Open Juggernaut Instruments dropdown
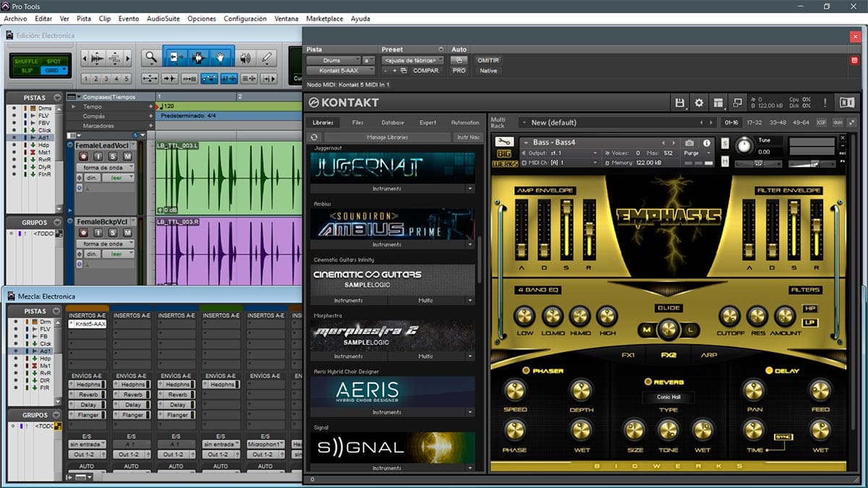Image resolution: width=868 pixels, height=488 pixels. click(470, 189)
